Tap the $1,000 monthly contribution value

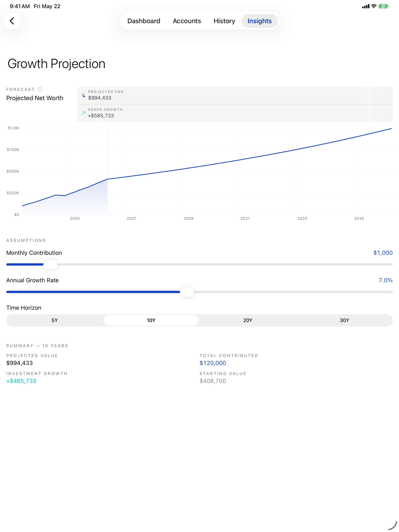(x=383, y=252)
